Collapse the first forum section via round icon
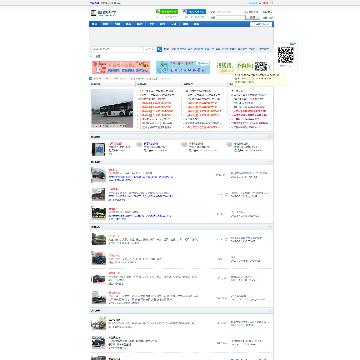Image resolution: width=360 pixels, height=360 pixels. pyautogui.click(x=270, y=137)
